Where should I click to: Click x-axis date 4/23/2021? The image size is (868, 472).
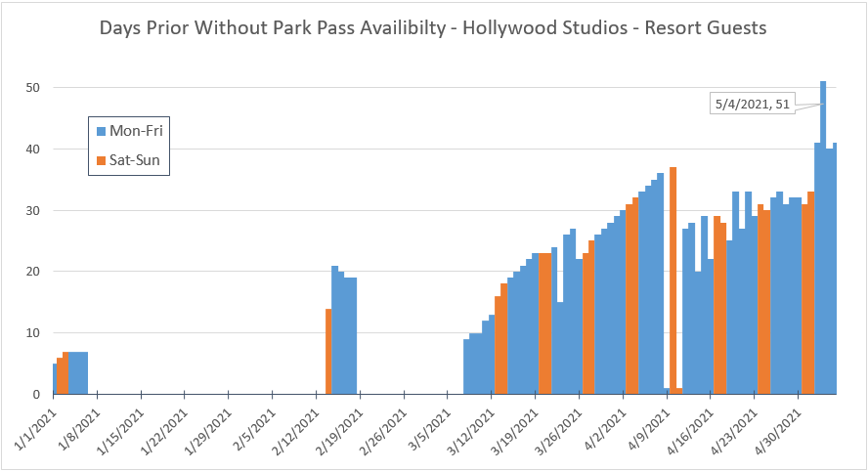click(734, 432)
